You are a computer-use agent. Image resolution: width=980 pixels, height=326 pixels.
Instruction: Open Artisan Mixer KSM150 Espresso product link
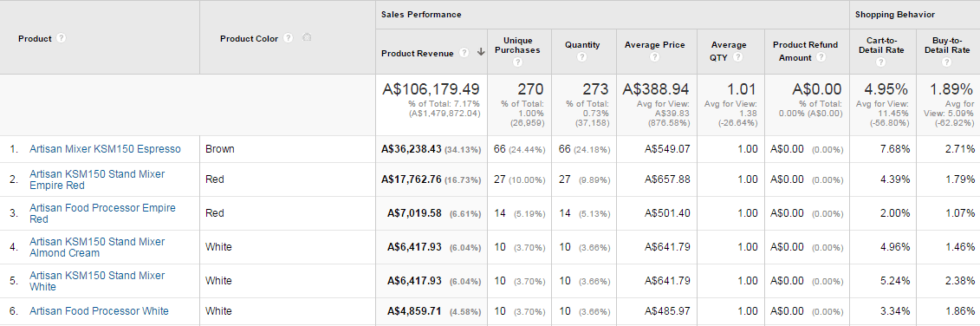pyautogui.click(x=105, y=149)
